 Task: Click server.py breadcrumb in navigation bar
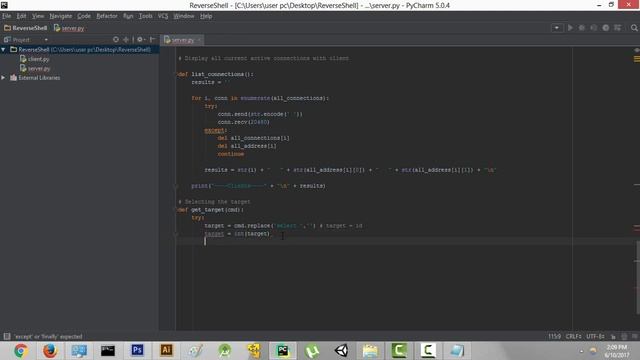[69, 28]
